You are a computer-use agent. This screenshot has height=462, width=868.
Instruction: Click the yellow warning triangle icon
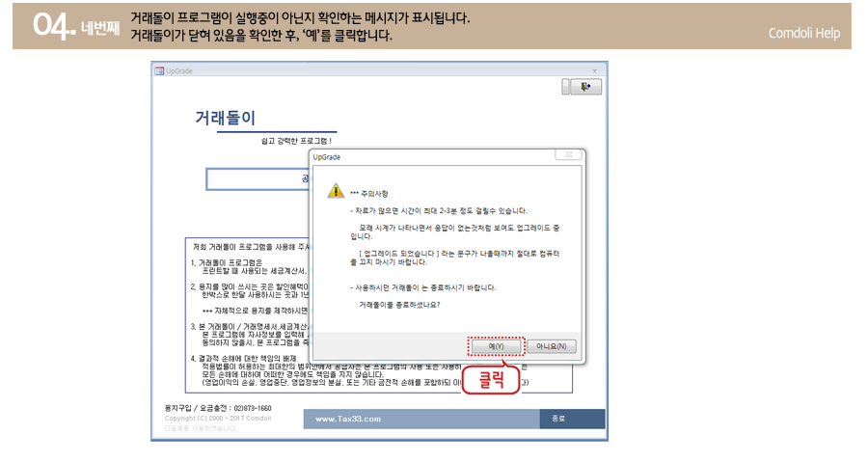click(336, 191)
